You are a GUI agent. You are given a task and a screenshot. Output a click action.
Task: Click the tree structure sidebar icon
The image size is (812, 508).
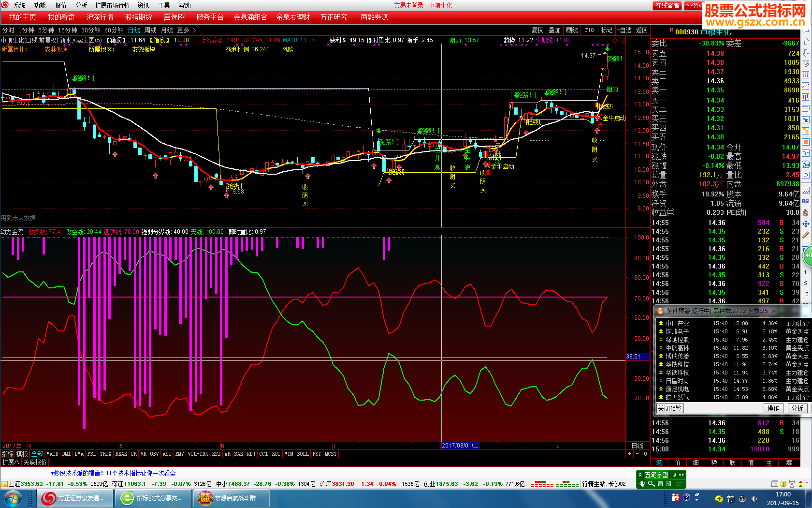point(806,131)
